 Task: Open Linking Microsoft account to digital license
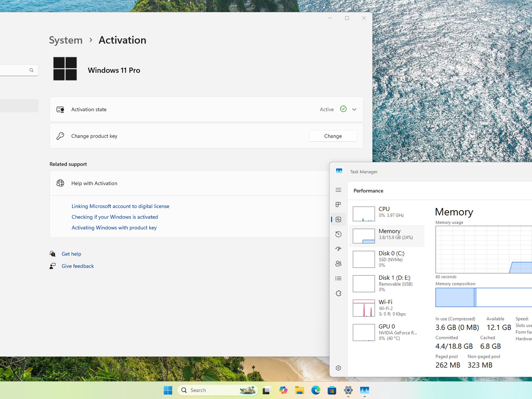[120, 206]
